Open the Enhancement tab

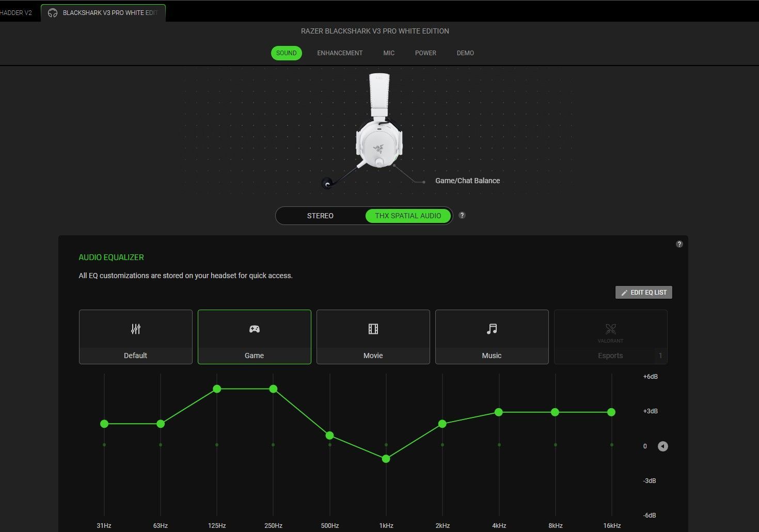(x=340, y=53)
